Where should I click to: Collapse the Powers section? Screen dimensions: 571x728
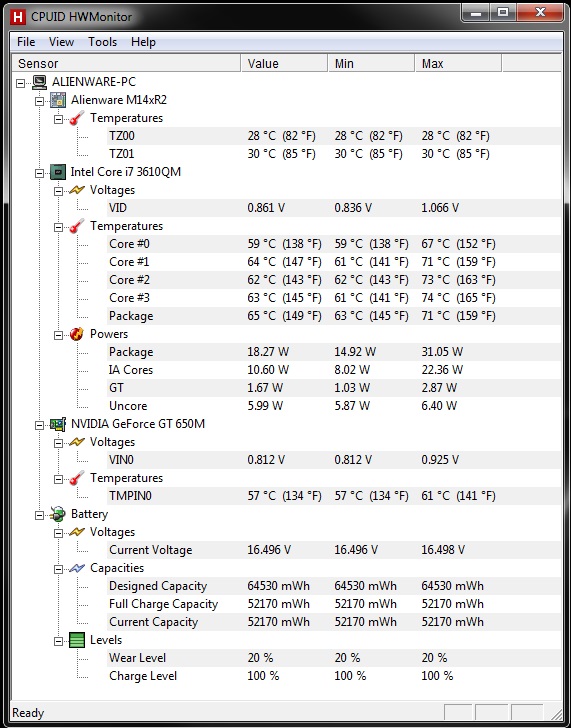tap(58, 335)
